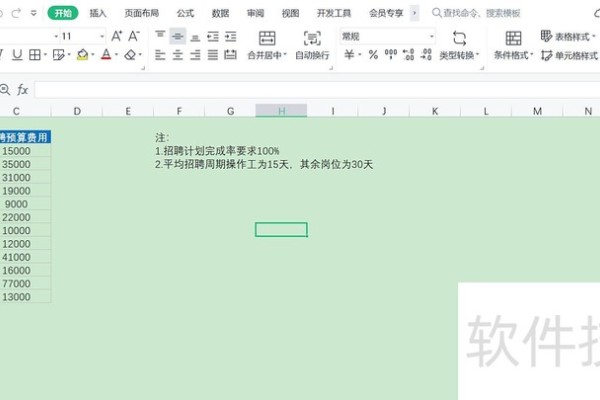Image resolution: width=600 pixels, height=400 pixels.
Task: Open the 开发工具 tab
Action: point(334,13)
